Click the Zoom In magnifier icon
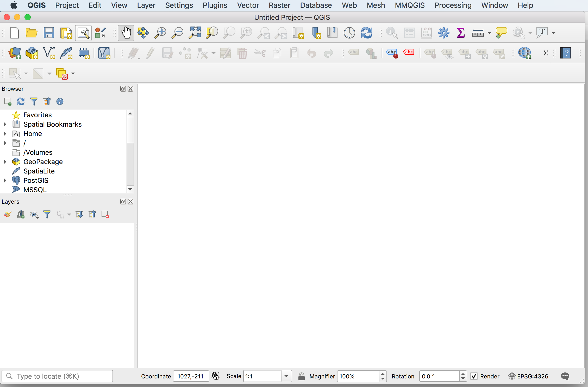This screenshot has width=588, height=387. (x=160, y=33)
